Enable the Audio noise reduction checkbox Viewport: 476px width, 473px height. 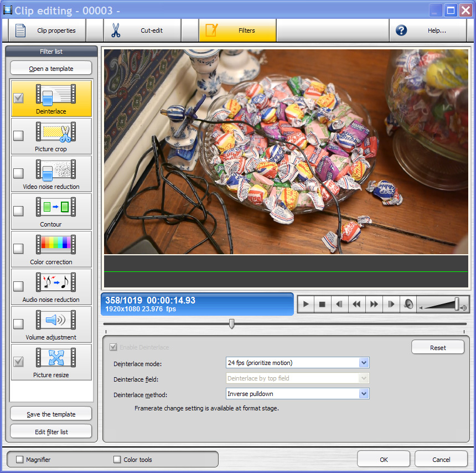[18, 286]
